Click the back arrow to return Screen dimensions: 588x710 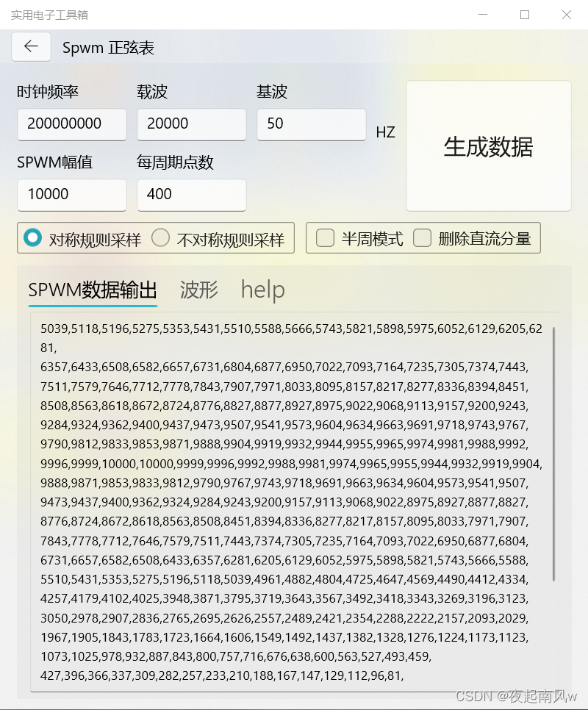click(x=31, y=46)
